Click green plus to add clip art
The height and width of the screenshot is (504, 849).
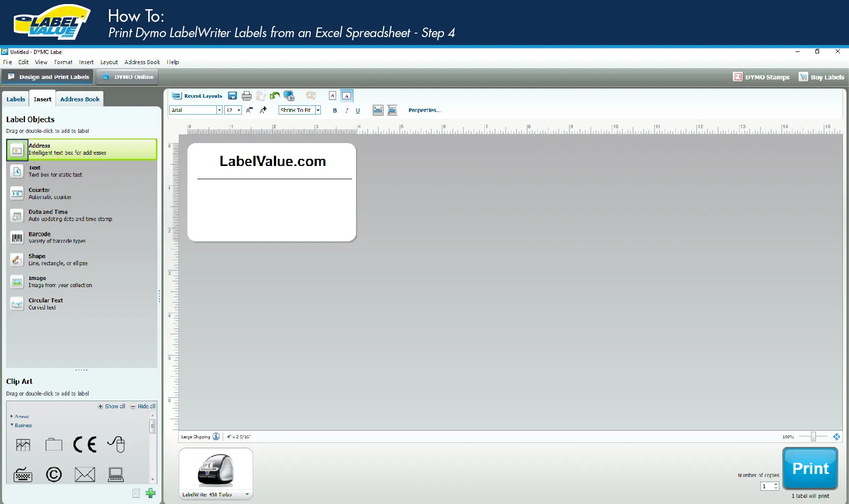tap(150, 493)
